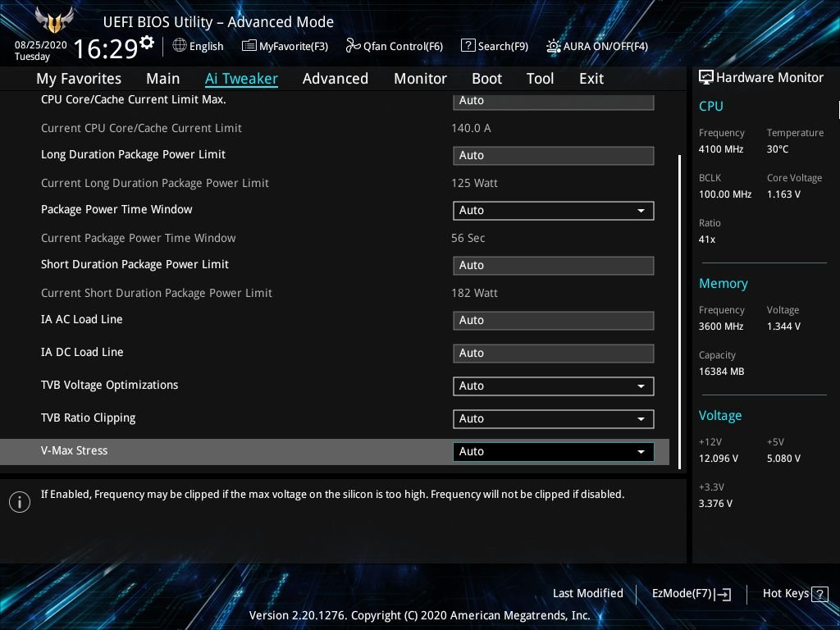Click the Search(F9) question mark icon
Image resolution: width=840 pixels, height=630 pixels.
coord(468,46)
